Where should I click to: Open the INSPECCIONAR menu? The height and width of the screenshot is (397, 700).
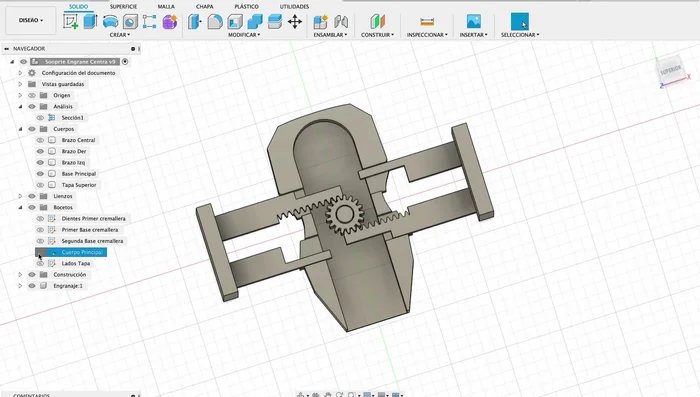(x=427, y=35)
